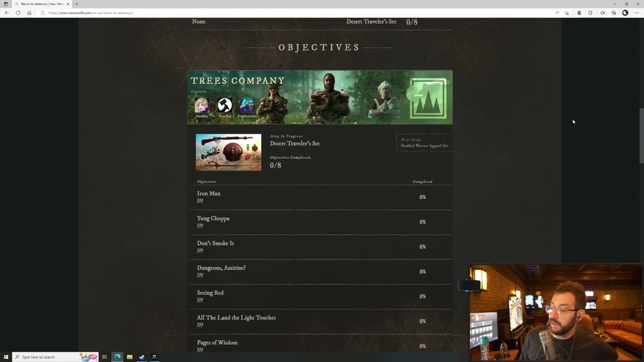The image size is (644, 362).
Task: Select the KingGothalion captain avatar
Action: pos(247,105)
